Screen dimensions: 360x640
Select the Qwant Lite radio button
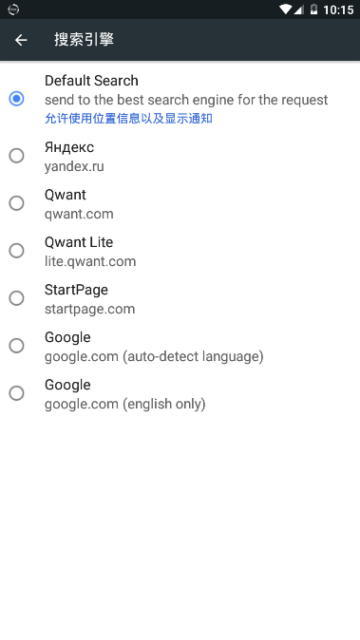click(x=17, y=251)
